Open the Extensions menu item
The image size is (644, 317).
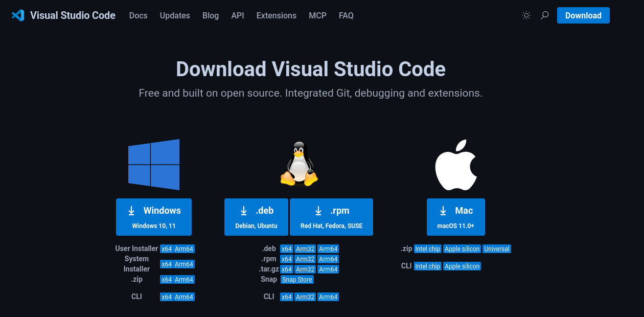tap(276, 15)
